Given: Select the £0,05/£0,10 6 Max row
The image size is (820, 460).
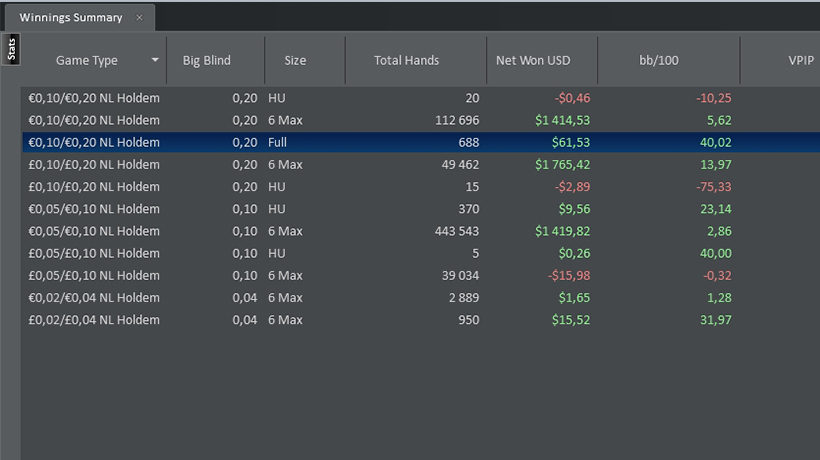Looking at the screenshot, I should point(421,275).
